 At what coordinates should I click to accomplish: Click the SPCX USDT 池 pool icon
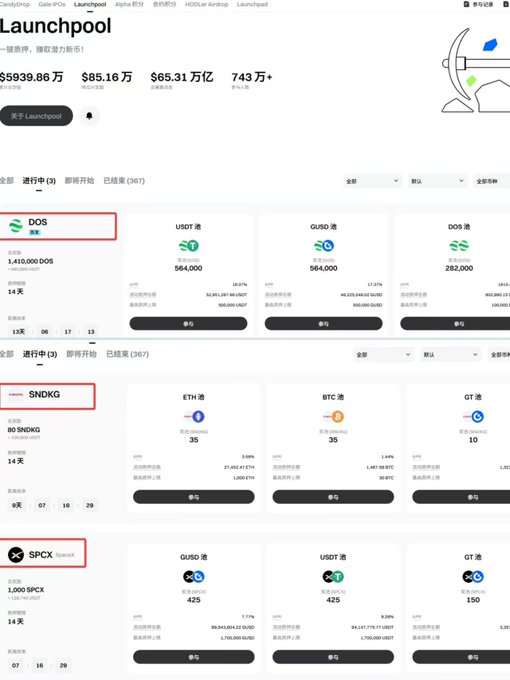pyautogui.click(x=333, y=577)
